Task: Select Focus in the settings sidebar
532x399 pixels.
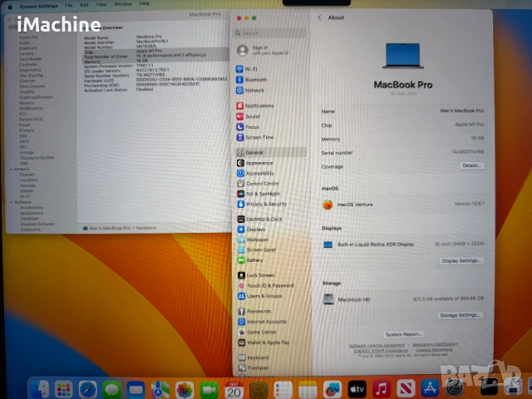Action: (x=248, y=127)
